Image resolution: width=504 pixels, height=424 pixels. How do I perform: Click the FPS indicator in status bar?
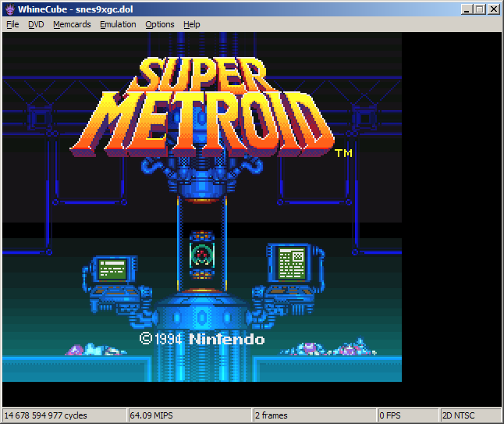click(407, 415)
